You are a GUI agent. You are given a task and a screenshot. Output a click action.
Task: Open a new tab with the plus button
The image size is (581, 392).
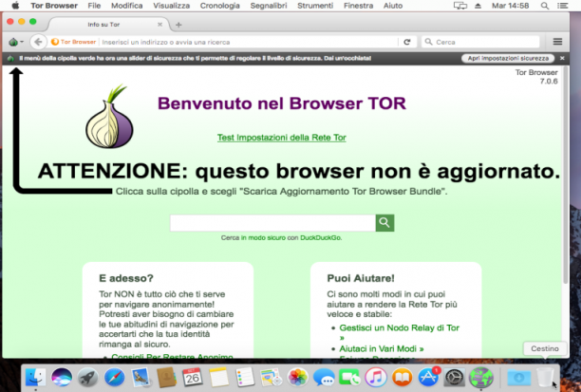click(178, 25)
